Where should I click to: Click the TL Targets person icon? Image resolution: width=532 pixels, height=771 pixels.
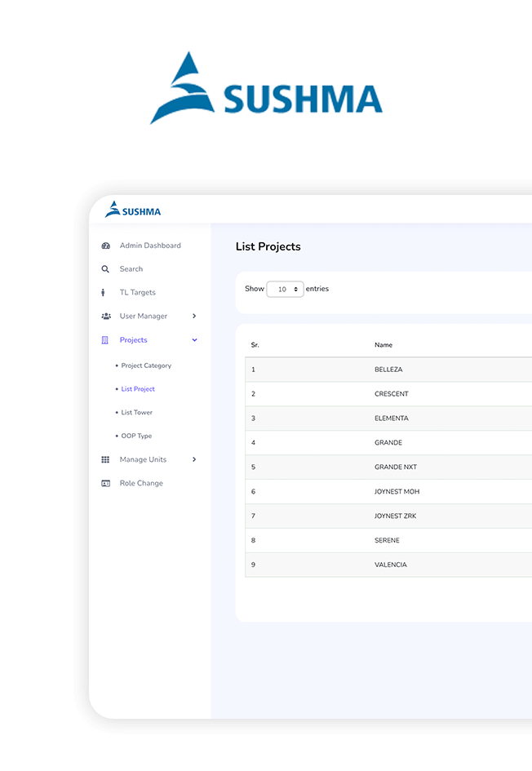coord(104,293)
